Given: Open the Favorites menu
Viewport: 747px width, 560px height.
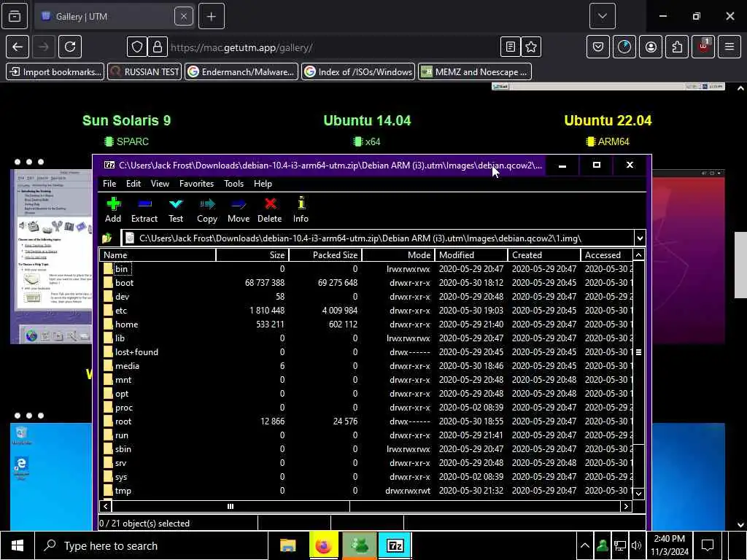Looking at the screenshot, I should click(x=196, y=183).
